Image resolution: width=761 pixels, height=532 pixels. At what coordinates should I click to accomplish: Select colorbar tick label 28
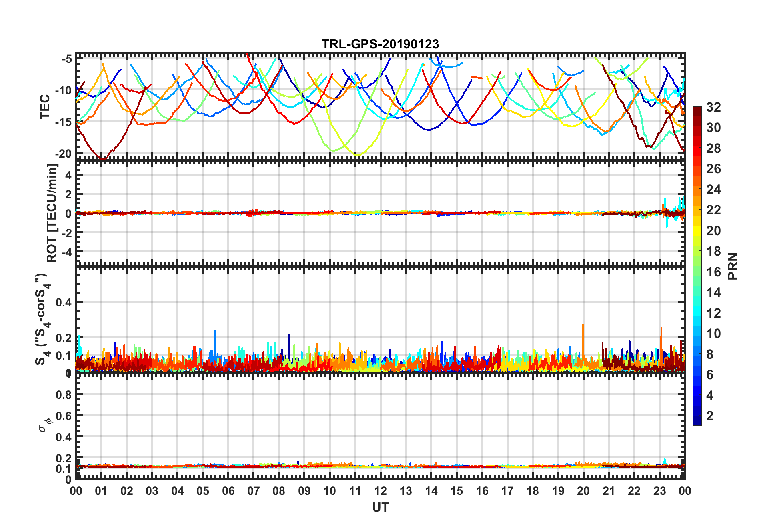coord(713,148)
